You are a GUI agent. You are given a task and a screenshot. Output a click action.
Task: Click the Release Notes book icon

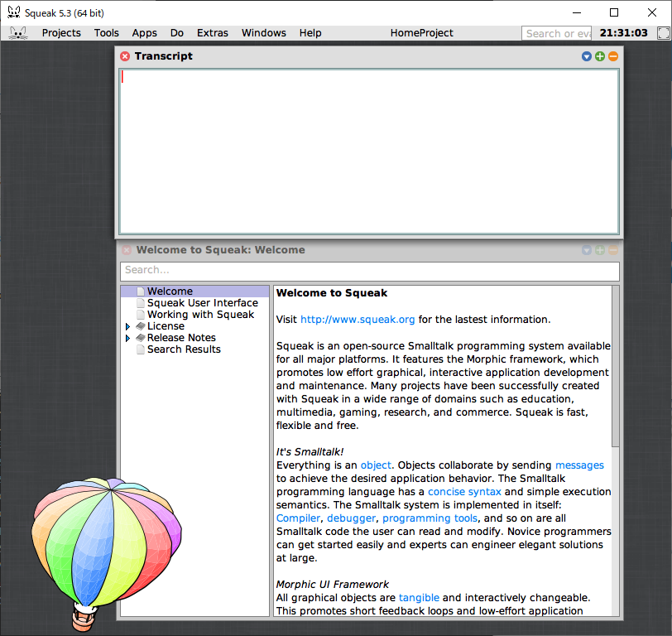[141, 338]
